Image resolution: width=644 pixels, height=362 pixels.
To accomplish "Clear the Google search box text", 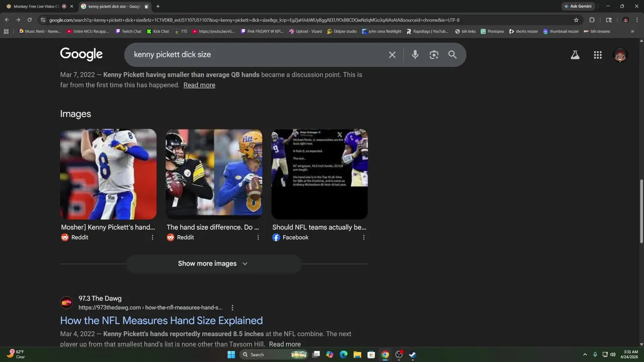I will pos(392,55).
